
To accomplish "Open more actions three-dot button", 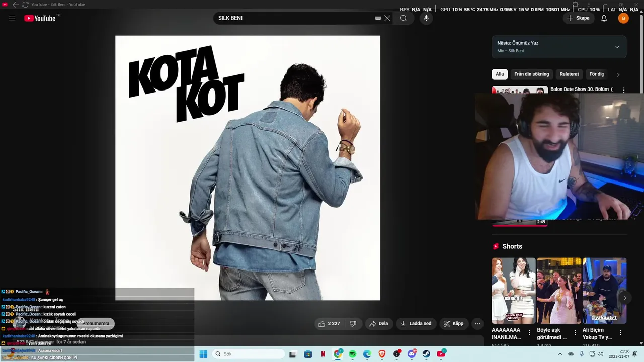I will [x=477, y=324].
